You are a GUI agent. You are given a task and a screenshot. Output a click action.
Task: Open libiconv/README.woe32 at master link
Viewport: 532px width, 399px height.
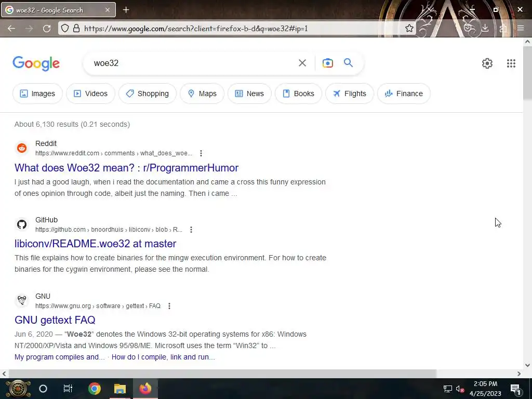(96, 244)
